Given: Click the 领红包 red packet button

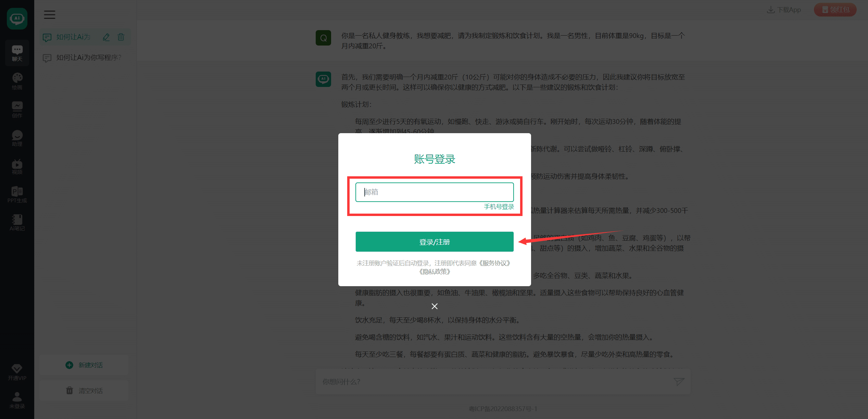Looking at the screenshot, I should click(x=835, y=10).
